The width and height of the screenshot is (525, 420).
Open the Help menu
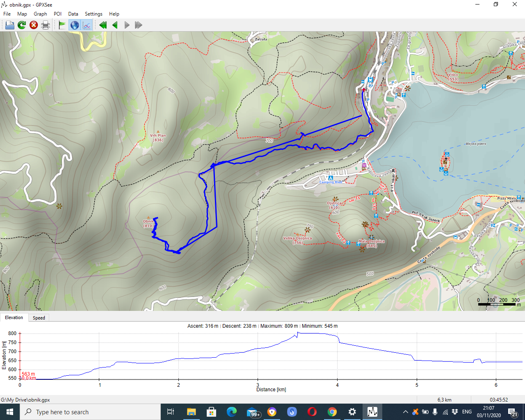click(114, 14)
